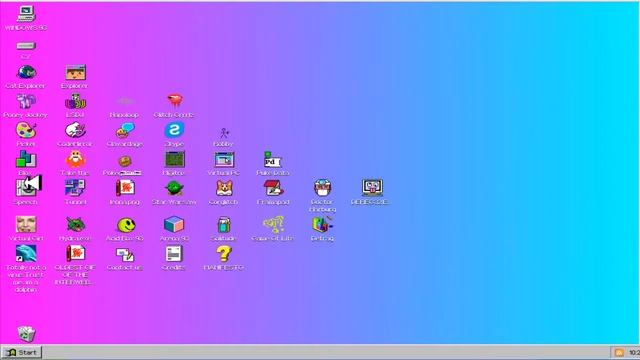This screenshot has width=640, height=360.
Task: Run the Hydra.exe green creature icon
Action: coord(76,224)
